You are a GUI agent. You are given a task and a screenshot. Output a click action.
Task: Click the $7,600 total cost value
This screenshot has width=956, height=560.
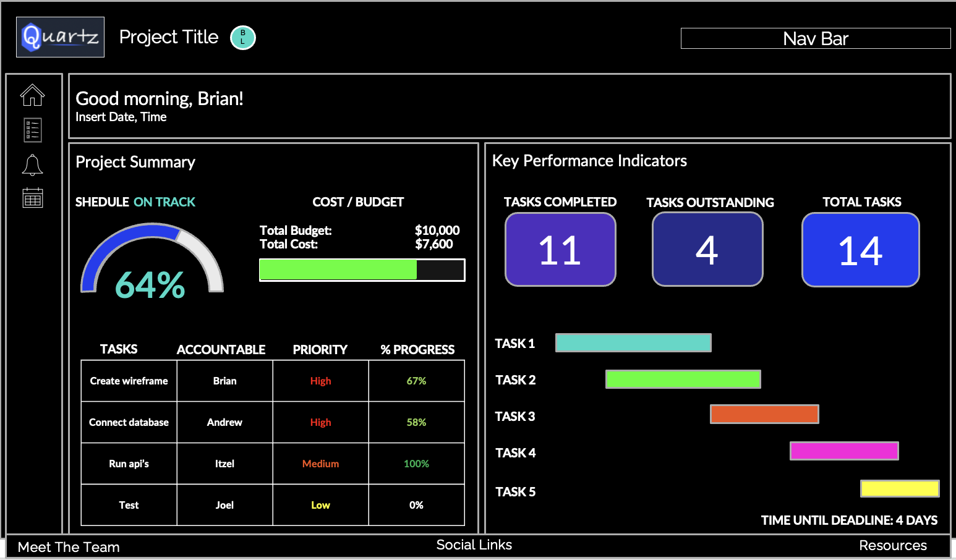[x=433, y=244]
